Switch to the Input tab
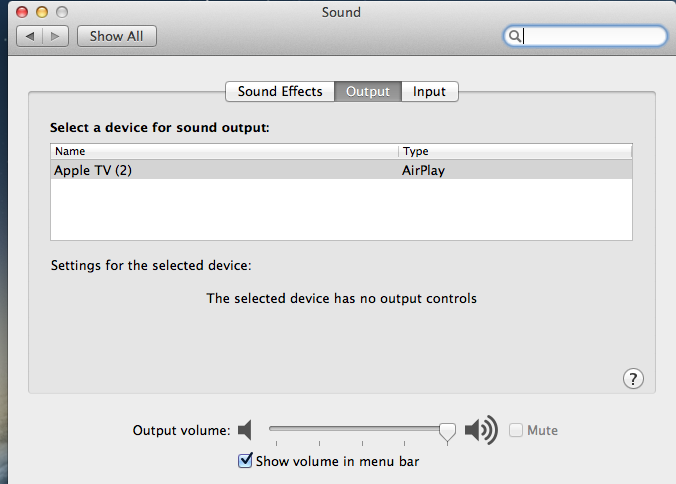The width and height of the screenshot is (676, 484). coord(429,91)
